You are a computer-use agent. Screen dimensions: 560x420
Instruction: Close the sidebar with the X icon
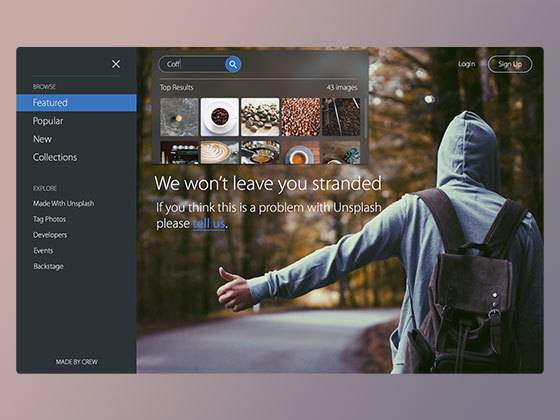[x=116, y=64]
